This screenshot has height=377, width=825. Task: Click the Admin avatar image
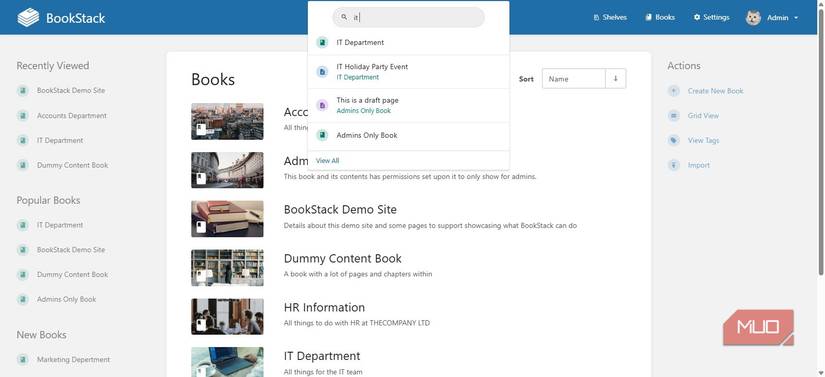[x=753, y=18]
